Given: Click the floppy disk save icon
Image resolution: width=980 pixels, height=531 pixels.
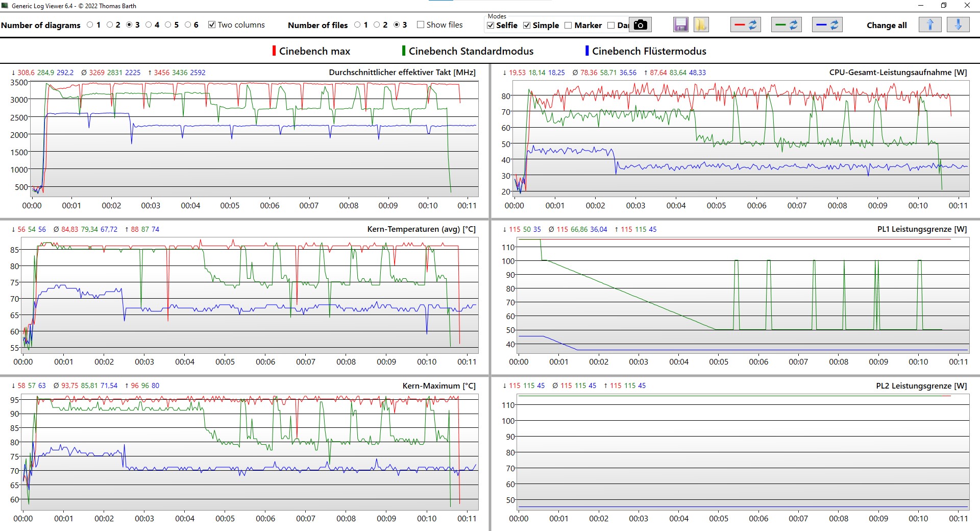Looking at the screenshot, I should click(680, 25).
